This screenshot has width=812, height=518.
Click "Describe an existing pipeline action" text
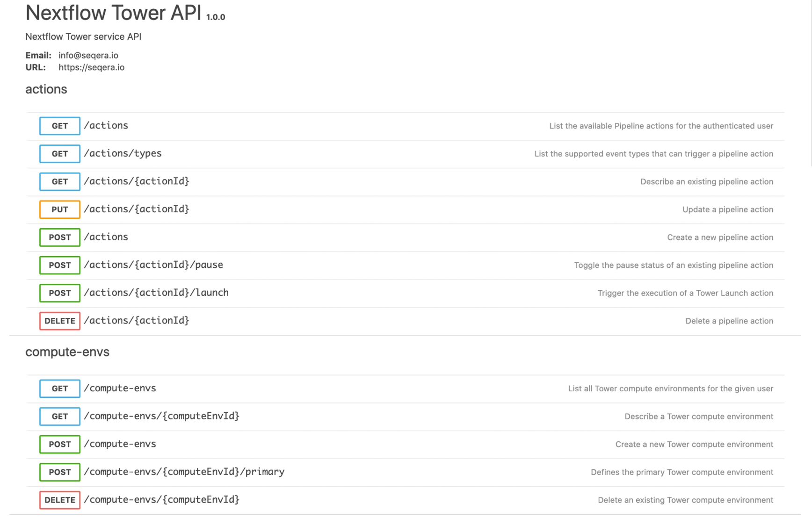click(706, 181)
